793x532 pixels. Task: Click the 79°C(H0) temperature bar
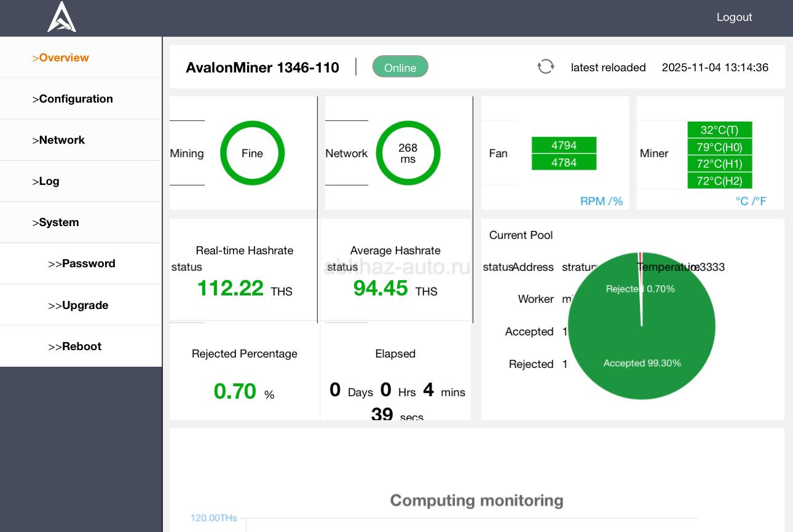(x=719, y=147)
